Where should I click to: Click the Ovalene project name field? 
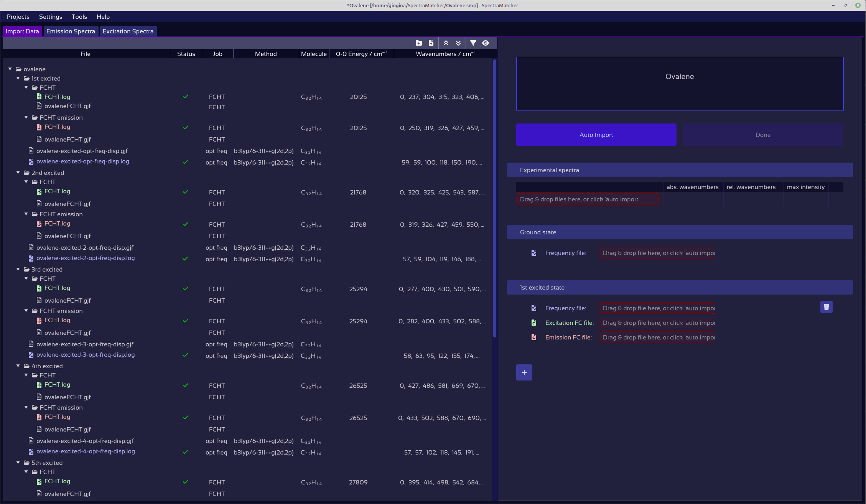pyautogui.click(x=679, y=84)
